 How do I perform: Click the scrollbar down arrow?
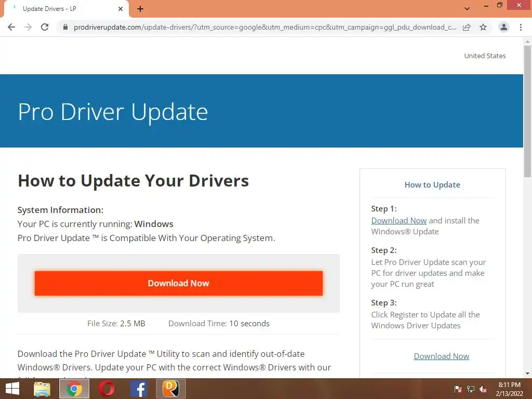pyautogui.click(x=527, y=374)
